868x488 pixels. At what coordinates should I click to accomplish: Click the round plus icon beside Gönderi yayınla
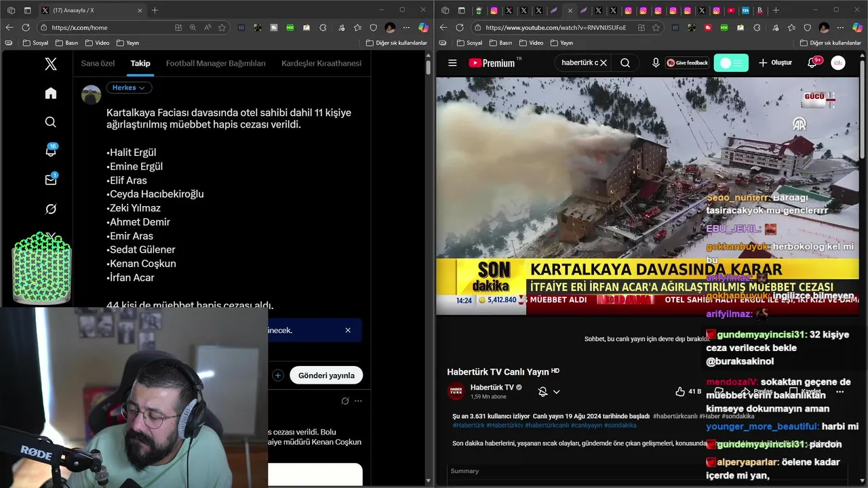pos(278,375)
